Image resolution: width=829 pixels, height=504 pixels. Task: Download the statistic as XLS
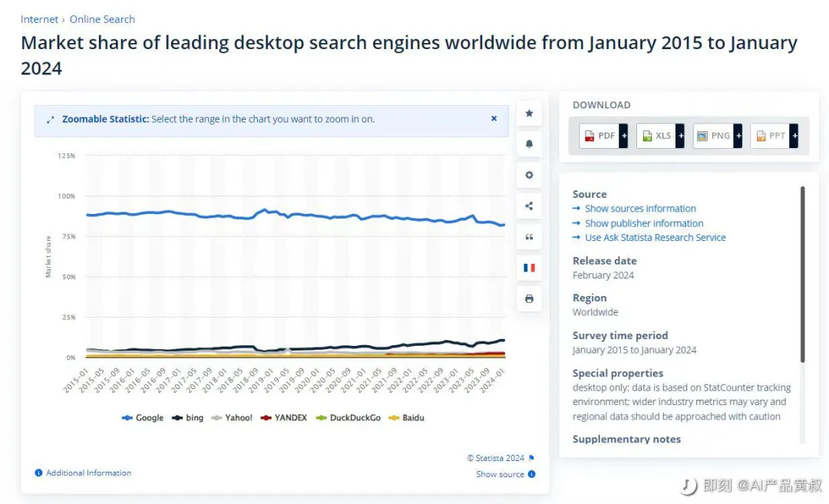click(656, 136)
